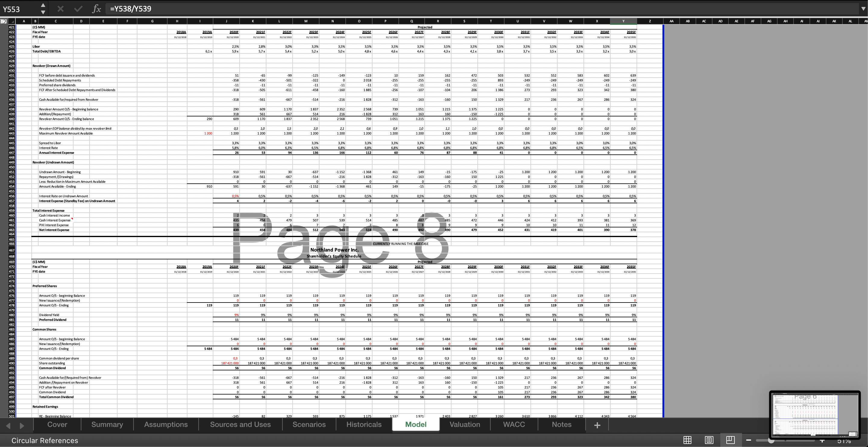This screenshot has width=868, height=447.
Task: Cancel formula entry with X icon
Action: coord(60,9)
